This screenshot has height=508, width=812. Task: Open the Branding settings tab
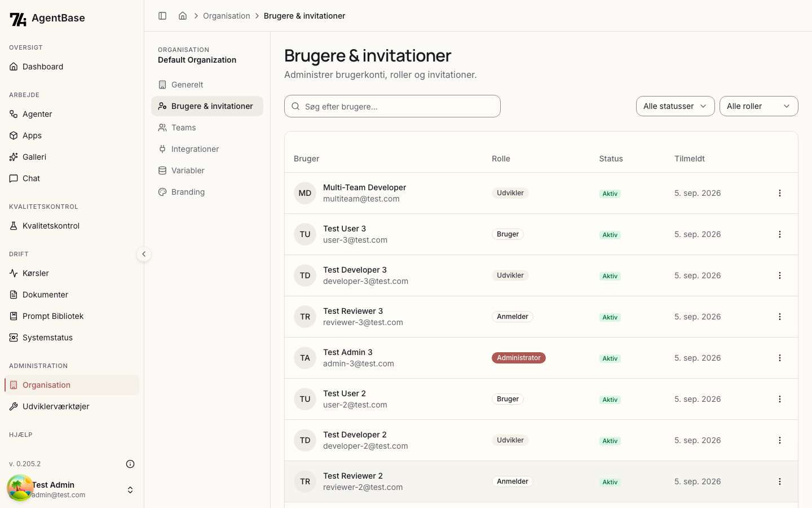pyautogui.click(x=207, y=192)
